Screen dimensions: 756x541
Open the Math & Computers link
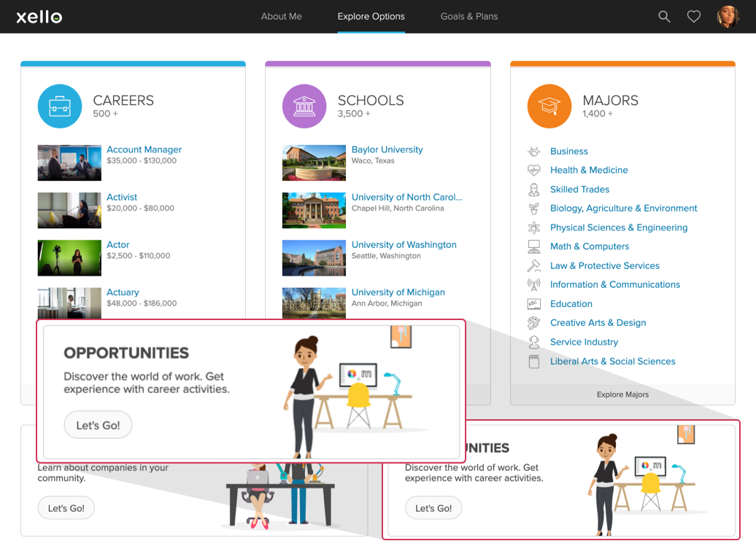[590, 246]
